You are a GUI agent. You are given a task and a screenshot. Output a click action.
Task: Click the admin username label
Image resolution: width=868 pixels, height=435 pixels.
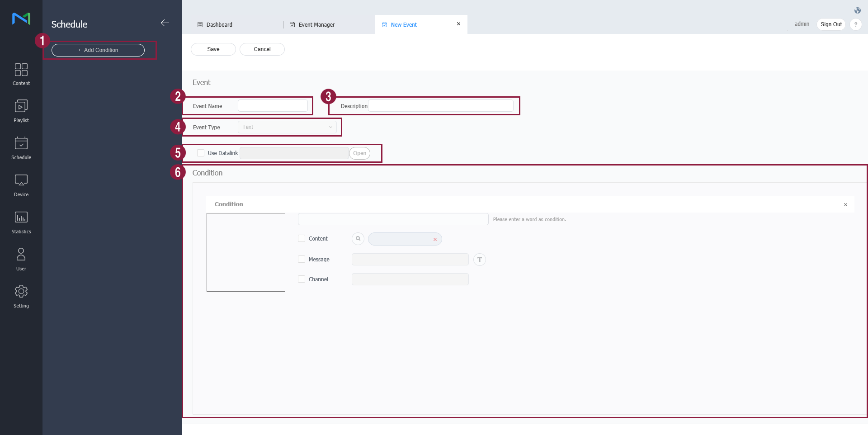(x=802, y=24)
